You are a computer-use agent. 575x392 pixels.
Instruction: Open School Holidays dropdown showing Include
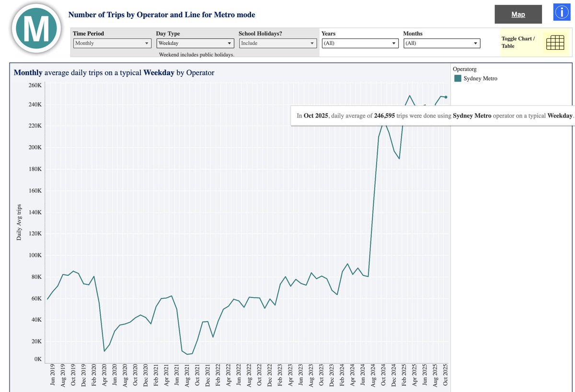278,43
